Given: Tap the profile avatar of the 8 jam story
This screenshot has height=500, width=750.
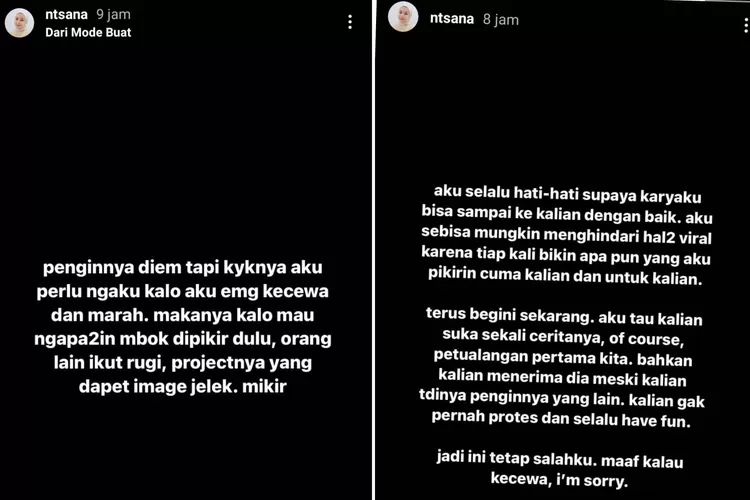Looking at the screenshot, I should click(403, 17).
